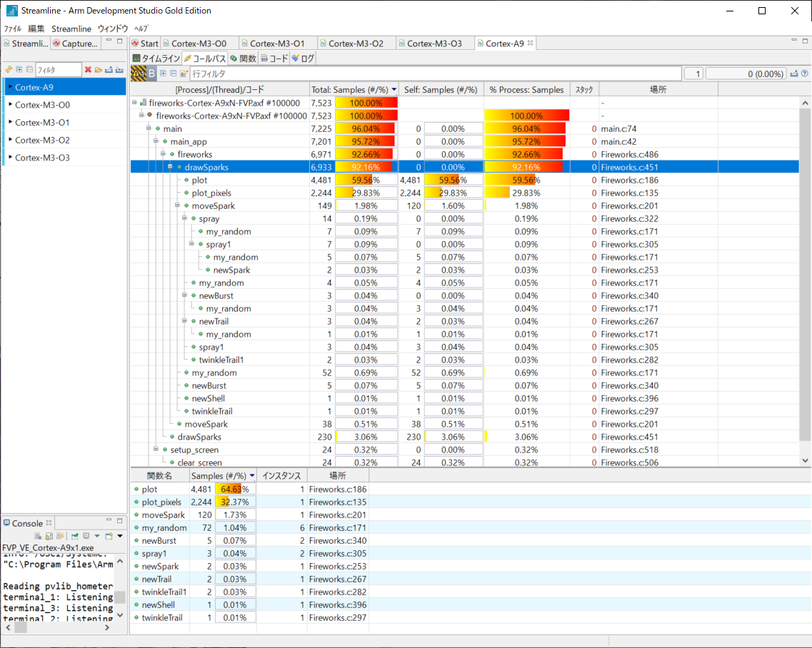Collapse top fireworks-Cortex-A9xN-FVP.axf process node
Image resolution: width=812 pixels, height=648 pixels.
134,103
